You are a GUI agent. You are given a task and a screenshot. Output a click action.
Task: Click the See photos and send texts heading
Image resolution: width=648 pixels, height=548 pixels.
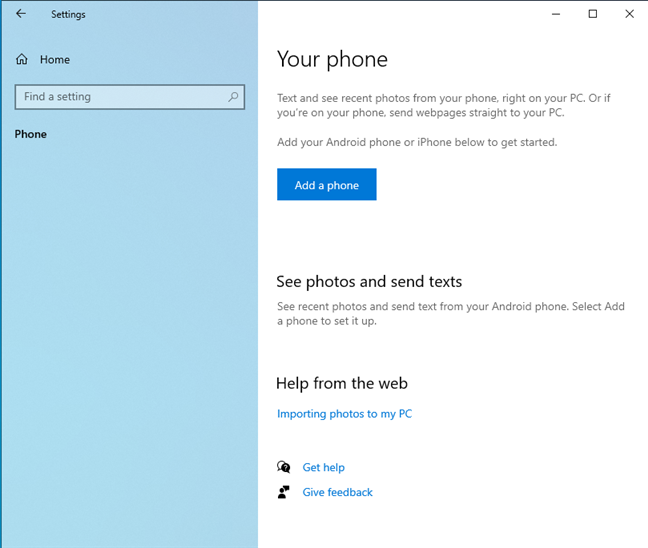[x=369, y=281]
